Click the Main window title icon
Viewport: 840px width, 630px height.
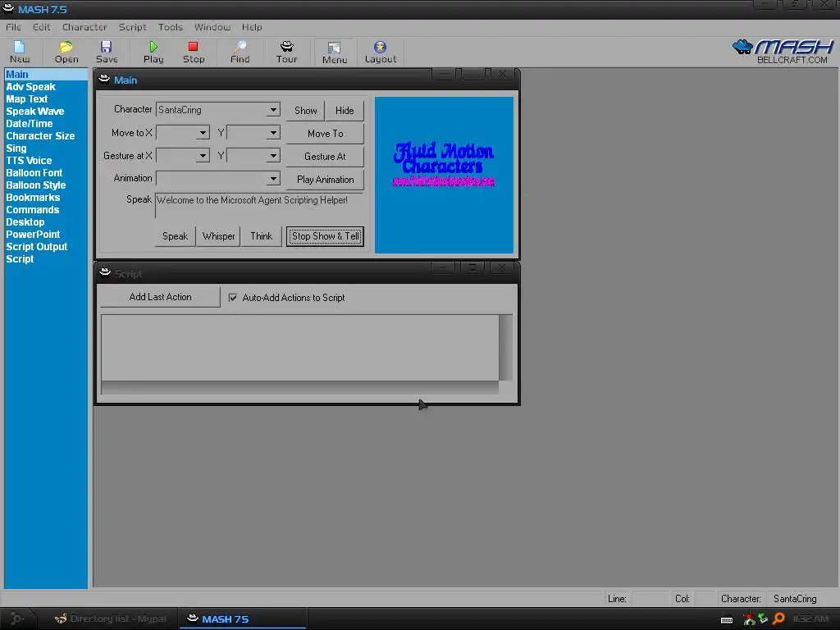pos(104,80)
